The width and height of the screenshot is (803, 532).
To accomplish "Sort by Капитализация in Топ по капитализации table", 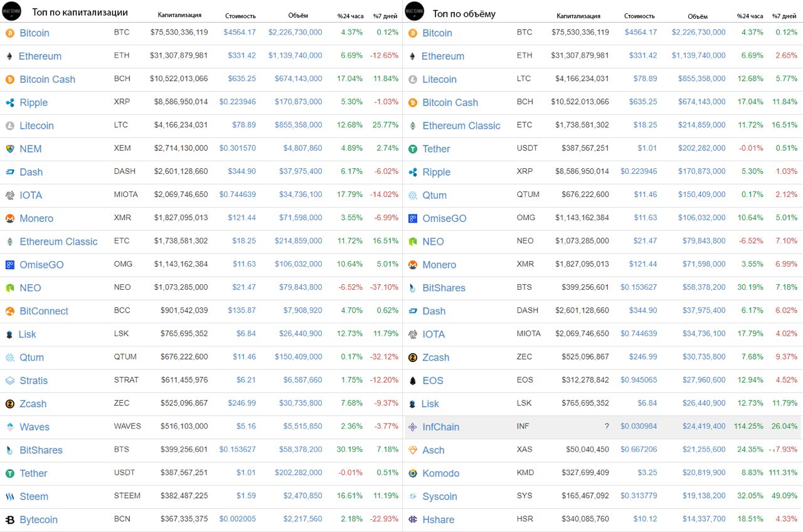I will [179, 15].
